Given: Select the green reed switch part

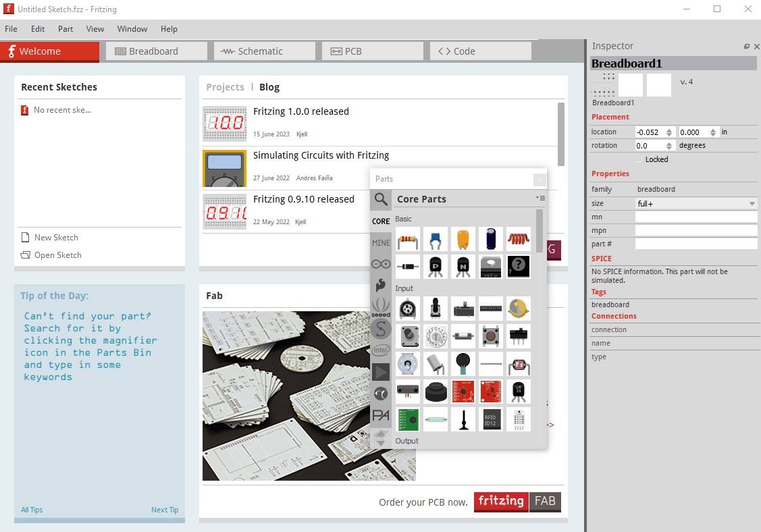Looking at the screenshot, I should pyautogui.click(x=436, y=419).
